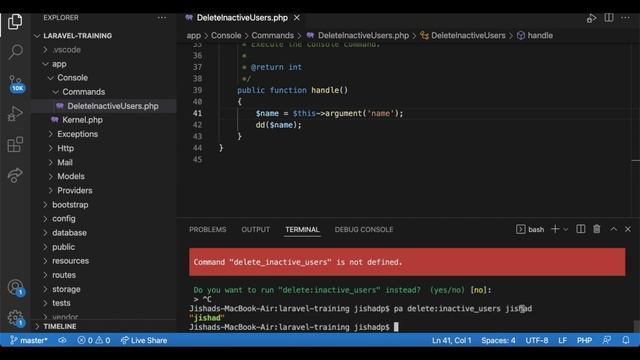The height and width of the screenshot is (360, 640).
Task: Click Ln 41, Col 1 cursor position
Action: (451, 340)
